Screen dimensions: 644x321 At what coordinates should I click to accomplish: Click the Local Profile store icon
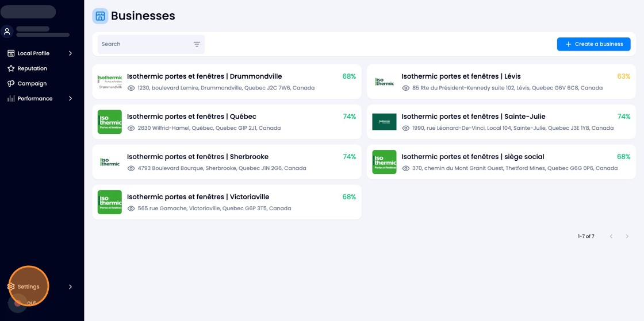pos(11,53)
